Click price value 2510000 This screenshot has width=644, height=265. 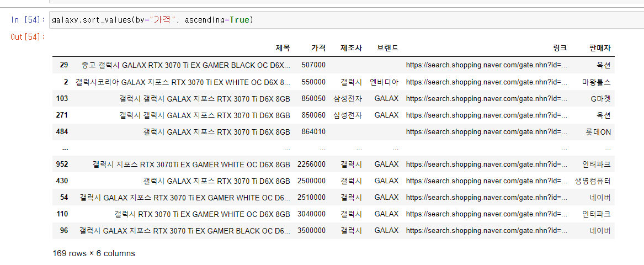pos(312,197)
